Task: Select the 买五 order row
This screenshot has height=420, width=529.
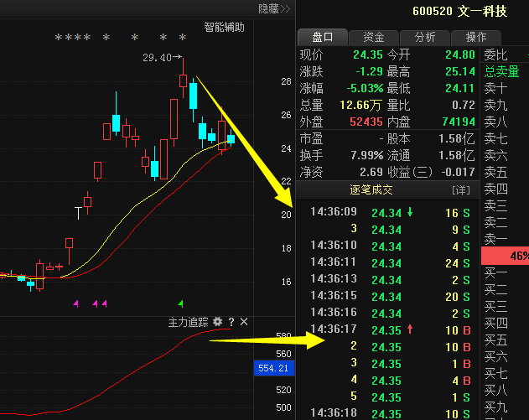Action: 505,340
